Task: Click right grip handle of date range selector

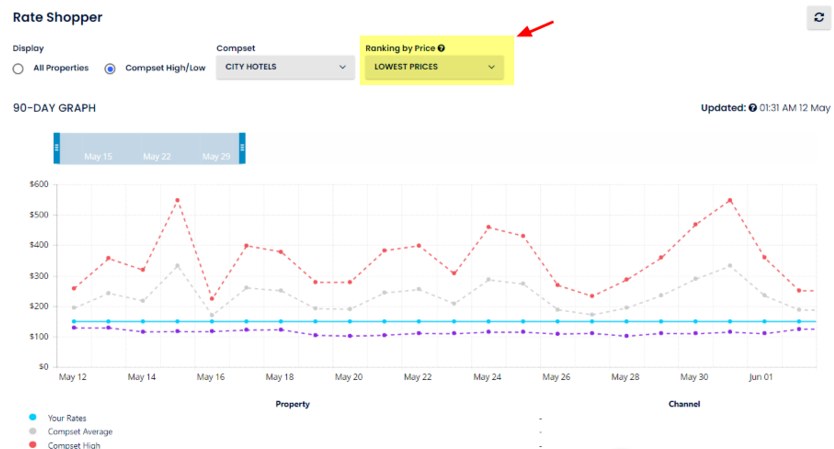Action: (x=241, y=148)
